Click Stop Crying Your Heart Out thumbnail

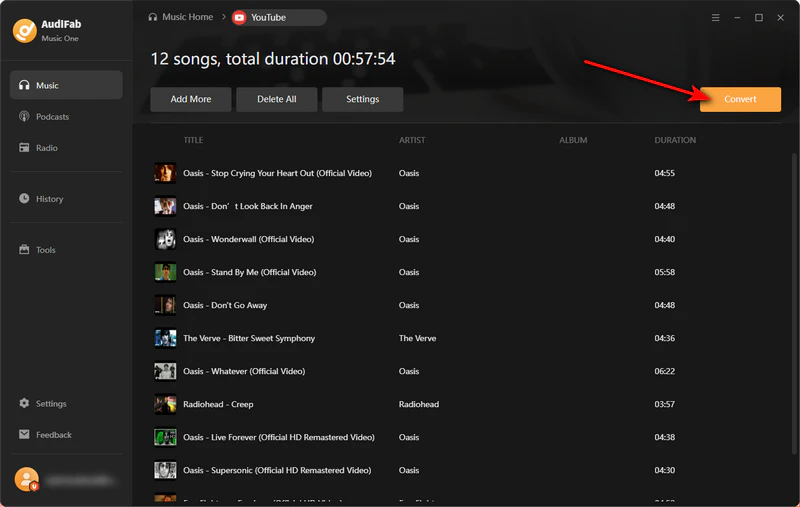pos(165,173)
